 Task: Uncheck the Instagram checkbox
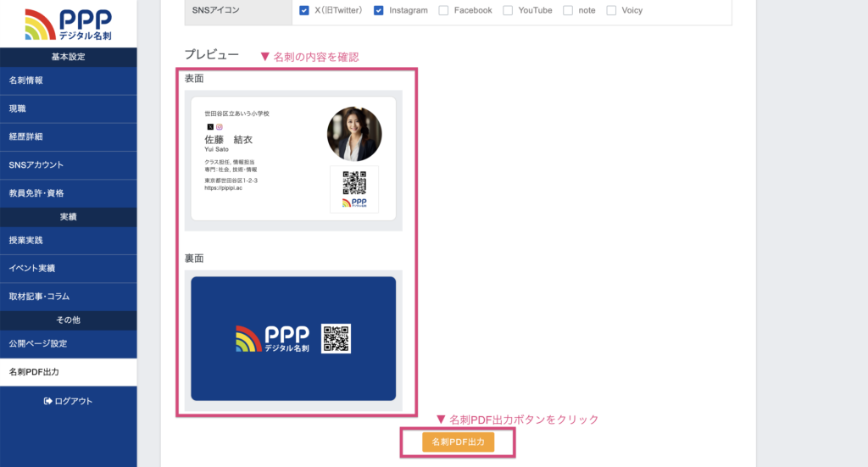[x=379, y=10]
